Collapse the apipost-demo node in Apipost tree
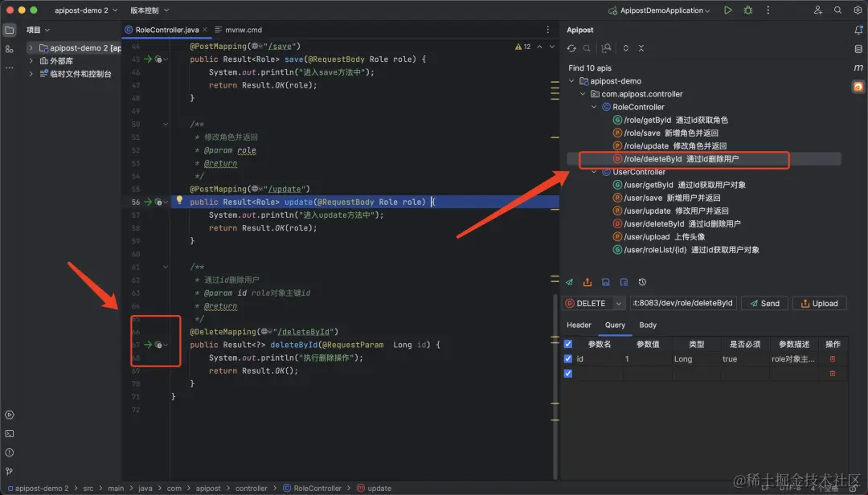 click(572, 81)
